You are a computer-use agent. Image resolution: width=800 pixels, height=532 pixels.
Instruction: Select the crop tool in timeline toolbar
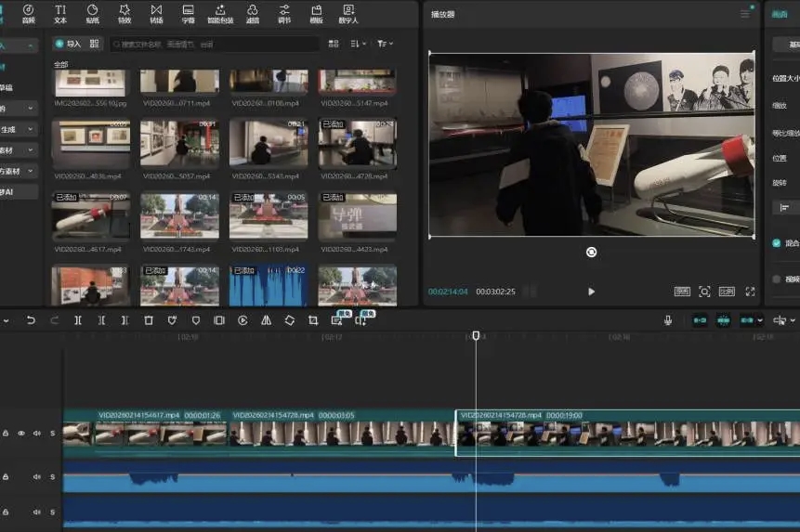313,320
